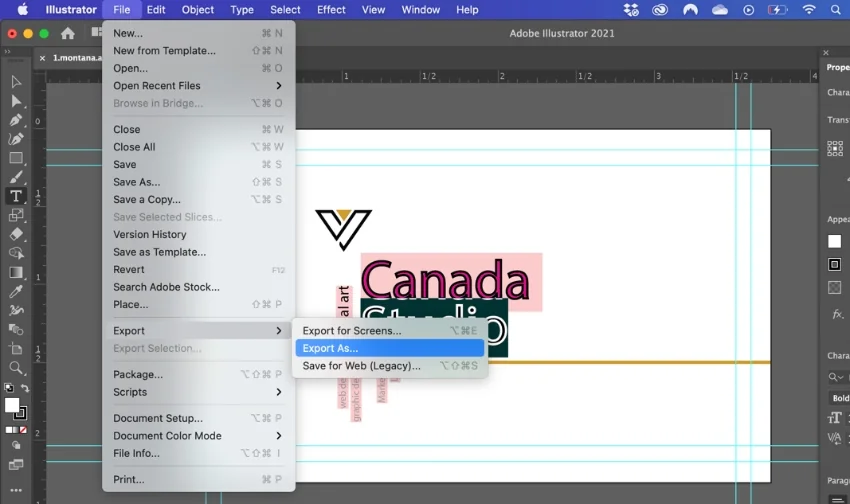Select the Eraser tool

point(16,234)
